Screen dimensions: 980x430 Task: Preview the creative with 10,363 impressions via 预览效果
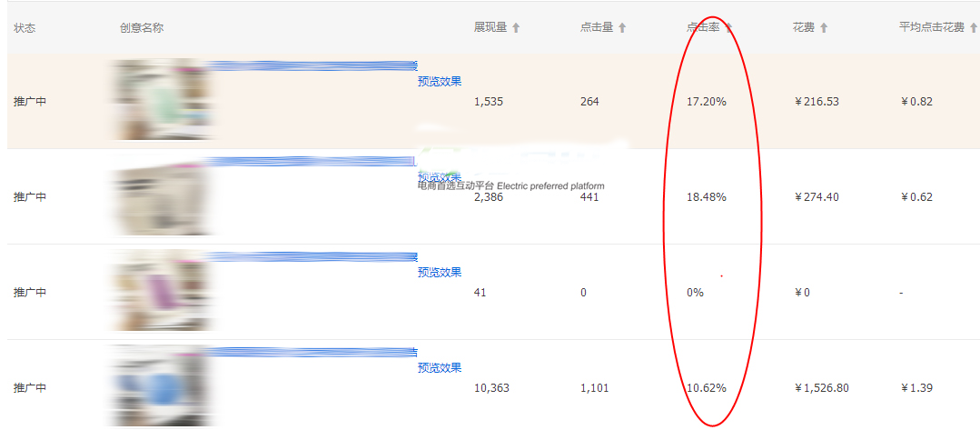pos(440,367)
